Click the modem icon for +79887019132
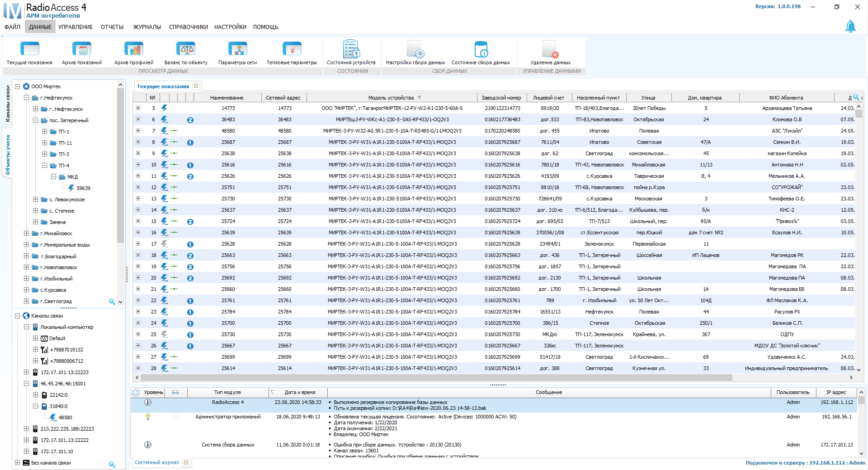The width and height of the screenshot is (868, 470). tap(44, 350)
